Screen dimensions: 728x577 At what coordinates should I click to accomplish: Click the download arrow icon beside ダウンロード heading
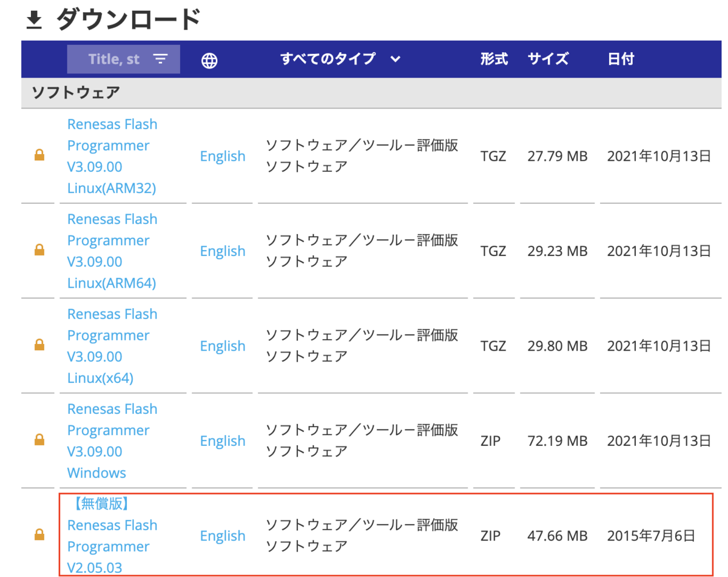[35, 21]
